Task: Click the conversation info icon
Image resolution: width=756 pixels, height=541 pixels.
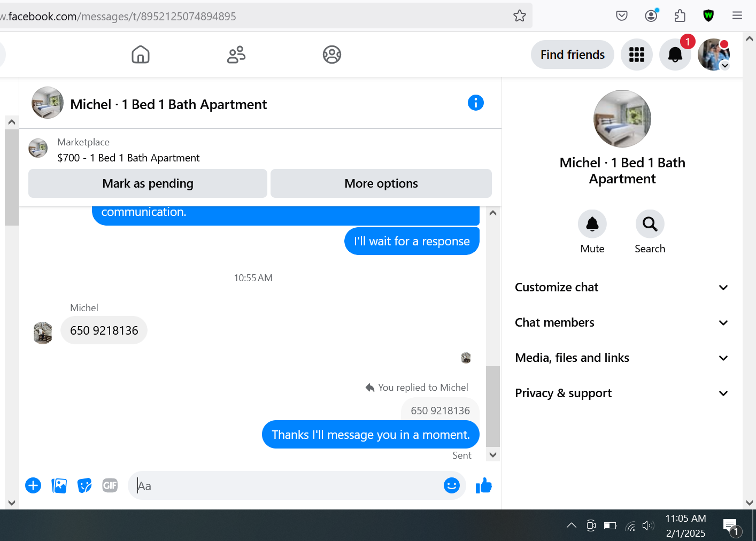Action: pyautogui.click(x=476, y=103)
